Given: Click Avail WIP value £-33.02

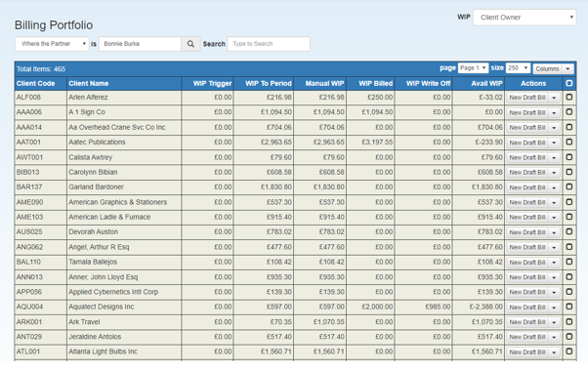Looking at the screenshot, I should [491, 97].
